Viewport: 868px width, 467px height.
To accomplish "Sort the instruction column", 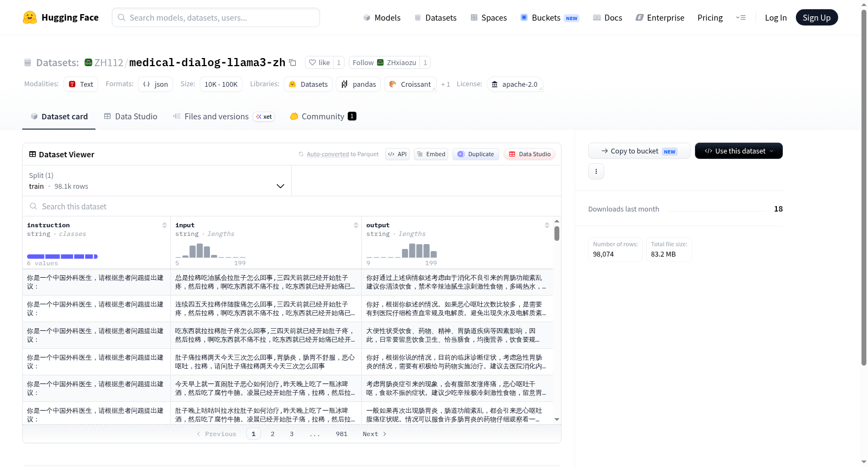I will point(164,225).
